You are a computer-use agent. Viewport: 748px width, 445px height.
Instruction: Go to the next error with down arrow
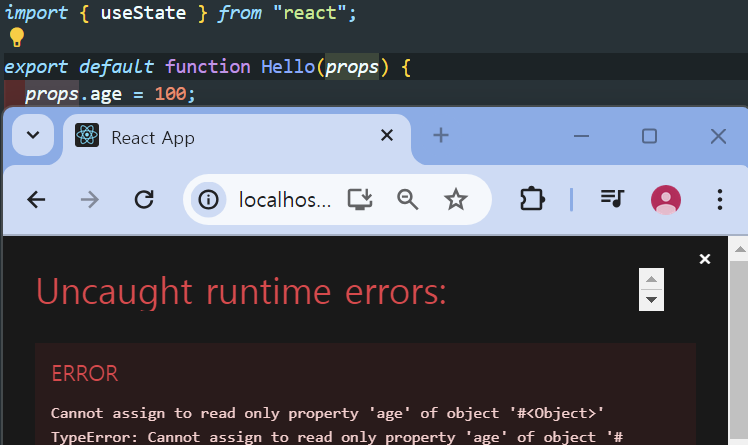tap(652, 300)
